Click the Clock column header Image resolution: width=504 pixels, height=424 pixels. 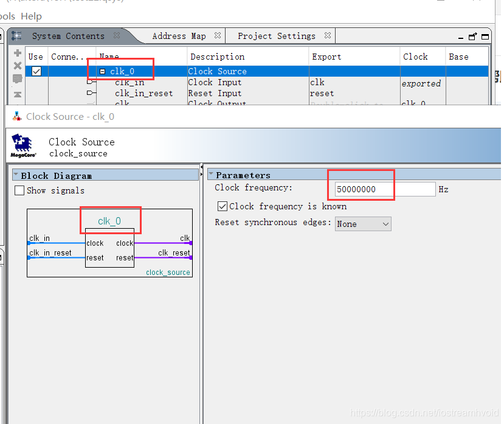pyautogui.click(x=415, y=57)
